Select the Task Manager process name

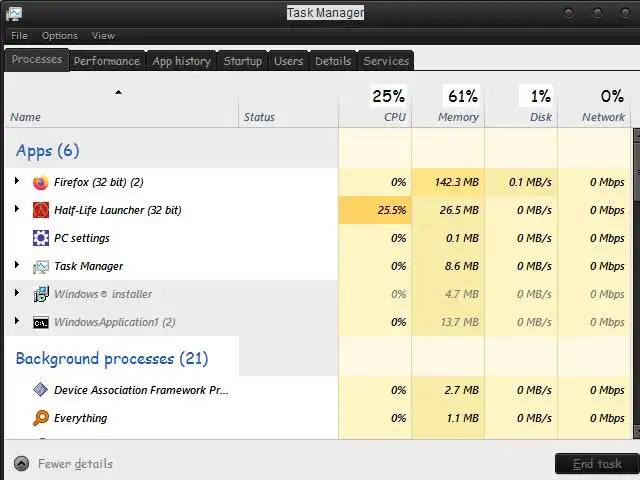click(x=89, y=266)
